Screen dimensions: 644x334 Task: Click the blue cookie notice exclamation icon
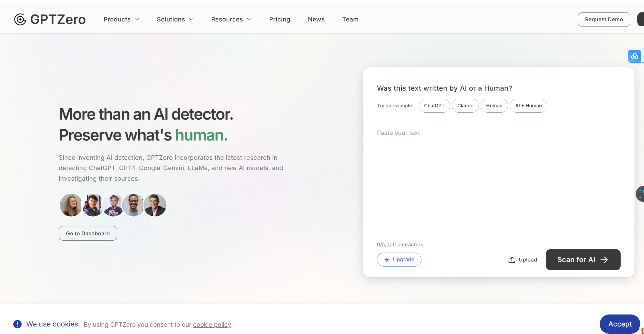(x=17, y=324)
